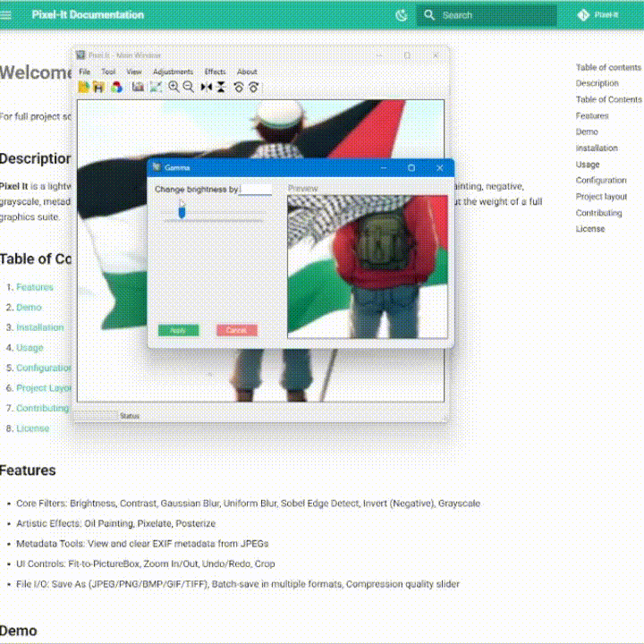The image size is (644, 644).
Task: Click the RGB color circles icon
Action: point(116,87)
